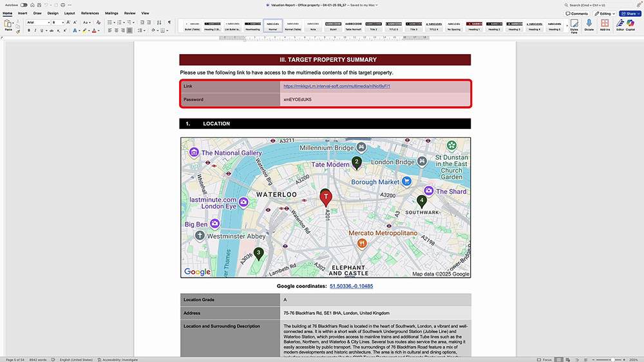Click the Text Effects A icon
This screenshot has height=362, width=644.
[x=75, y=30]
